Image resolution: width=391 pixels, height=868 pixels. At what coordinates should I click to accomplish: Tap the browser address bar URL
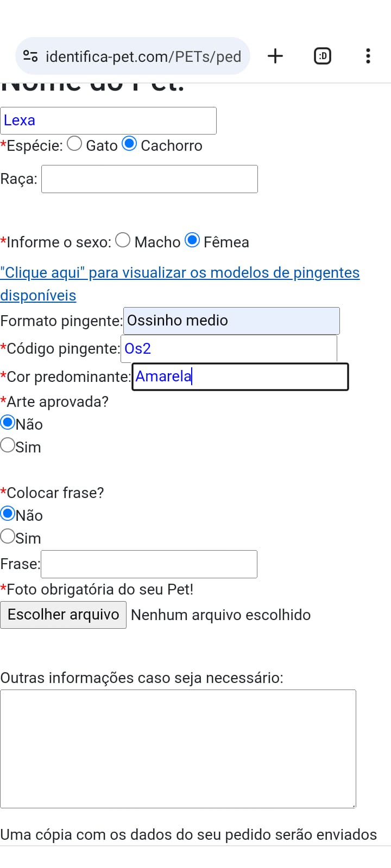[143, 56]
